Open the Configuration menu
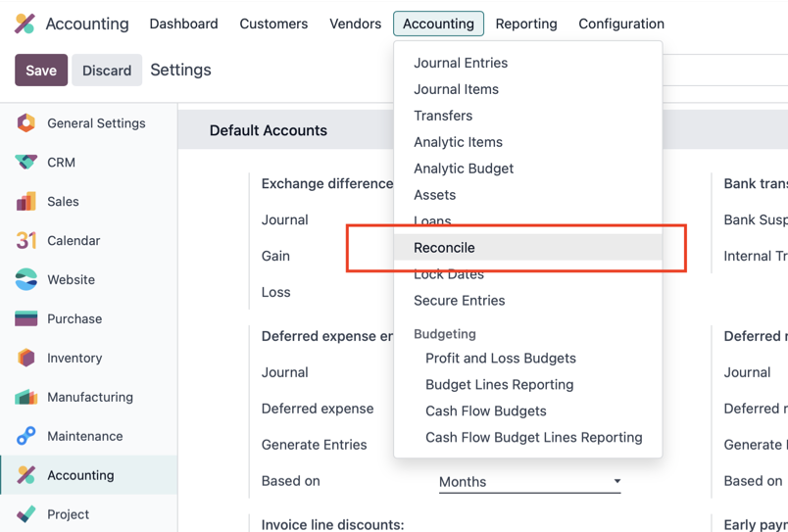Screen dimensions: 788x532 [x=621, y=24]
